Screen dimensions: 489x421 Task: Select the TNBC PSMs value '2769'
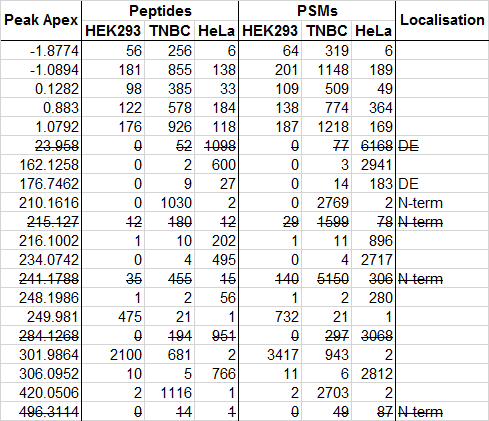(x=327, y=203)
